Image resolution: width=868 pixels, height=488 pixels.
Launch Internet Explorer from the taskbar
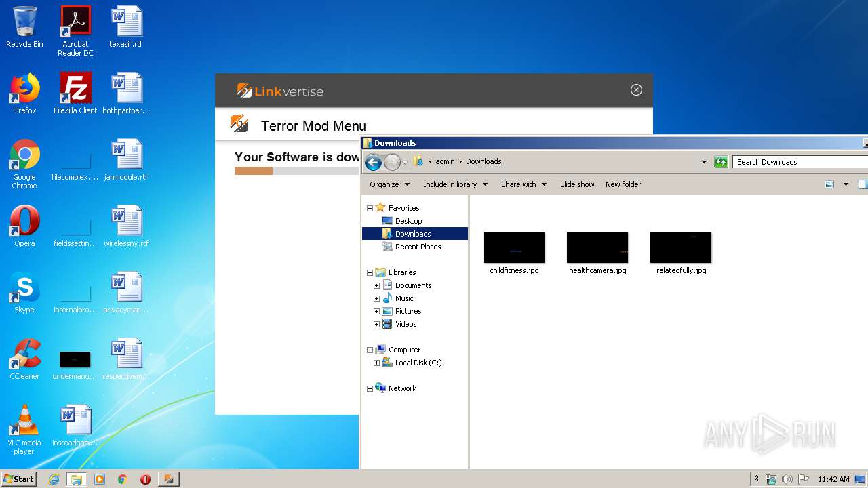(54, 479)
